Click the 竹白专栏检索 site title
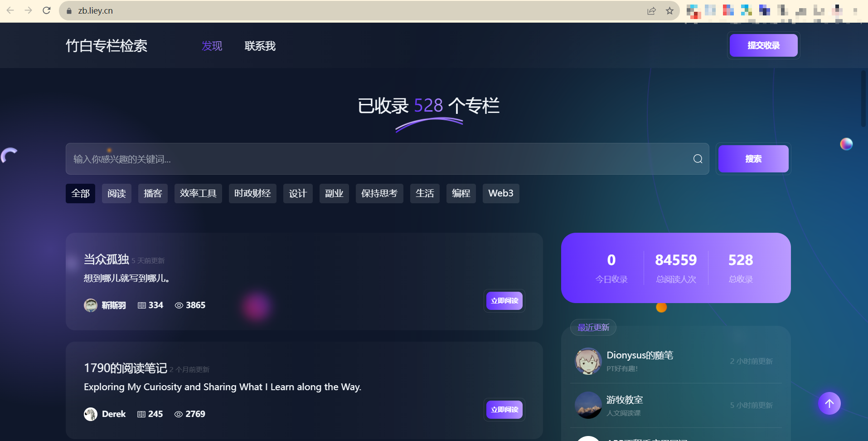Image resolution: width=868 pixels, height=441 pixels. (107, 46)
